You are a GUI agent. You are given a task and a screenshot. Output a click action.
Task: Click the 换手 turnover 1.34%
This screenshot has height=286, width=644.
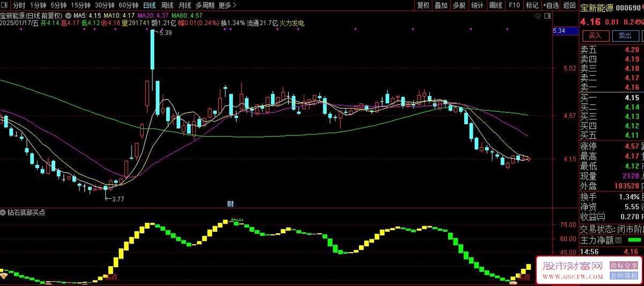pyautogui.click(x=628, y=197)
